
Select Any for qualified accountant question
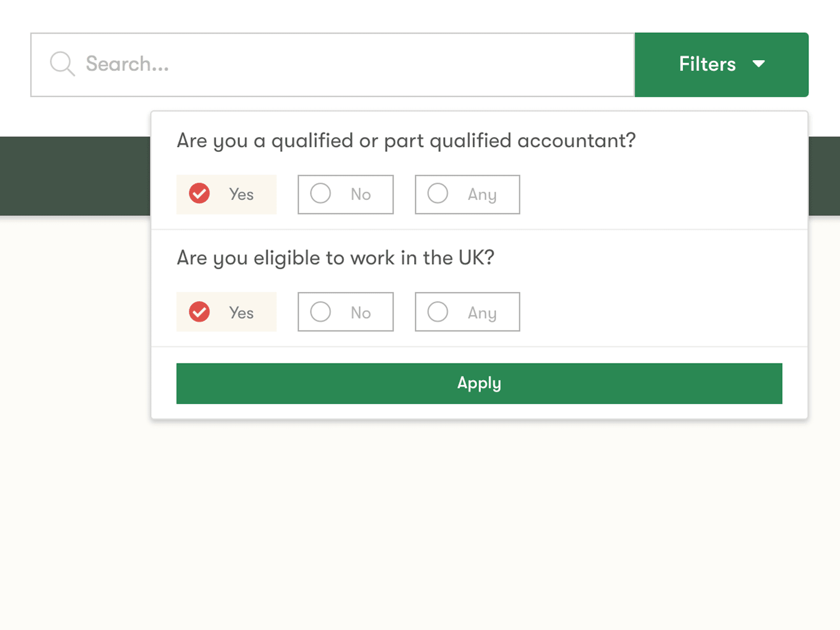click(x=467, y=194)
